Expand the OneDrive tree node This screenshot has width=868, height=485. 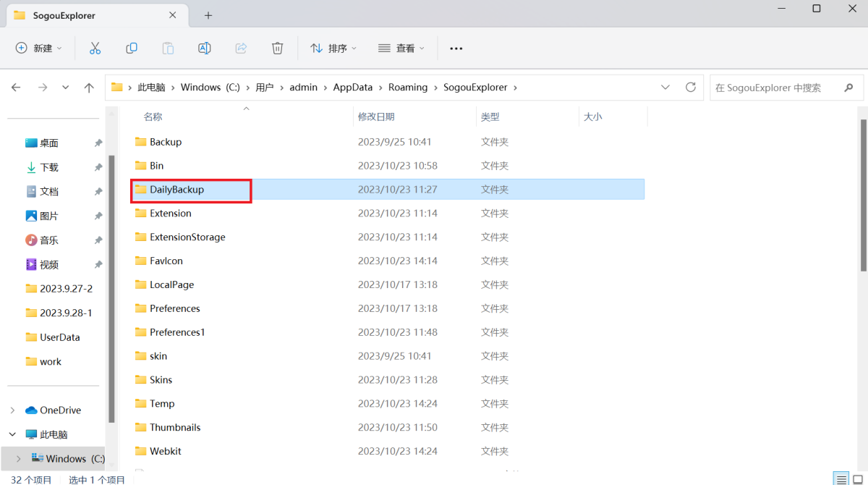click(13, 410)
